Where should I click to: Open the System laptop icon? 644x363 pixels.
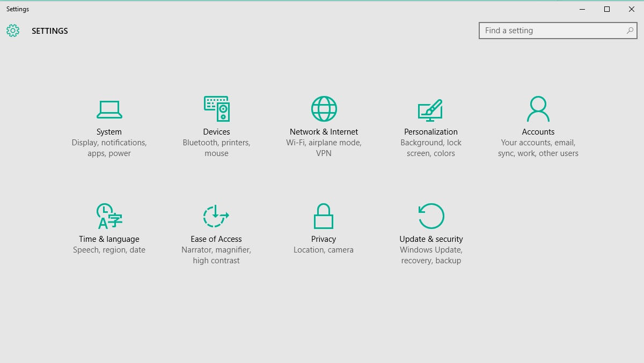pyautogui.click(x=109, y=109)
